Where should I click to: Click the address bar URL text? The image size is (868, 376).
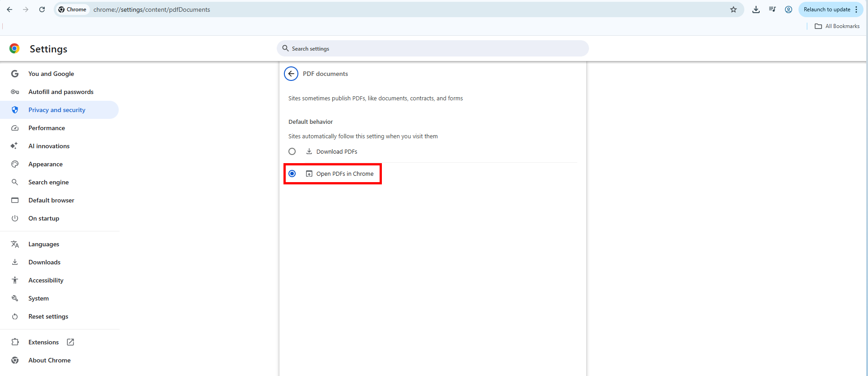[x=152, y=9]
